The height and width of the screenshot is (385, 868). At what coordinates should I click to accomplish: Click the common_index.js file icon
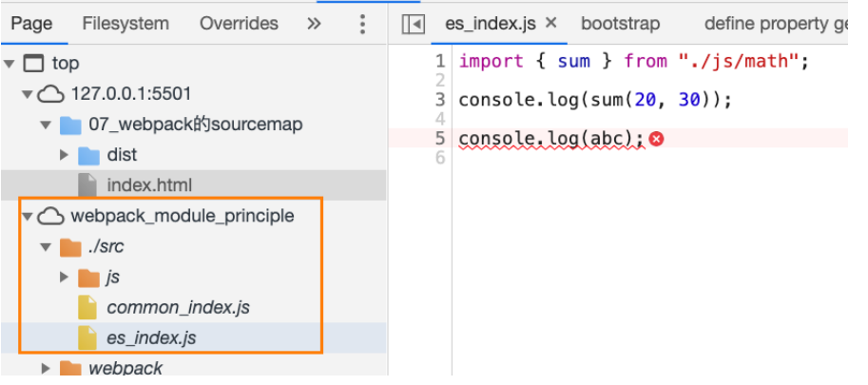(87, 307)
